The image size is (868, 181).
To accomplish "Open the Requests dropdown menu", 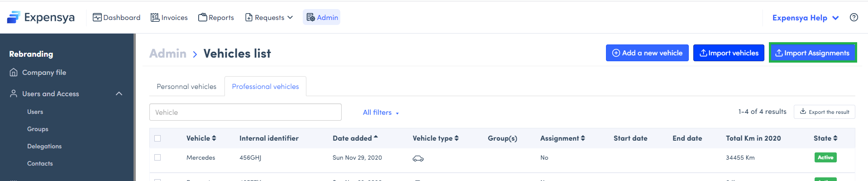I will pyautogui.click(x=269, y=17).
